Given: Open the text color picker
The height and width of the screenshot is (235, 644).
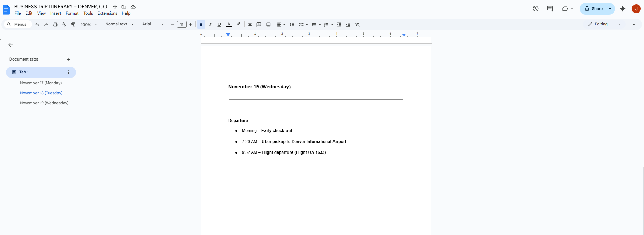Looking at the screenshot, I should coord(229,24).
